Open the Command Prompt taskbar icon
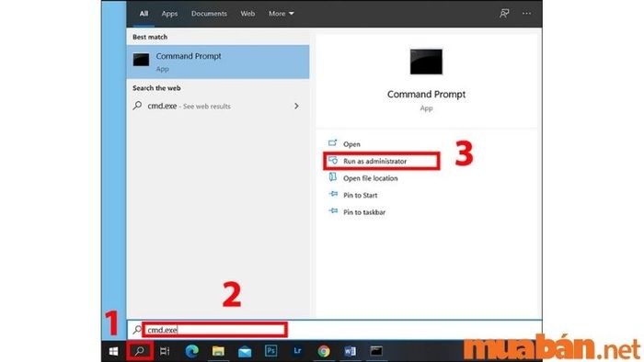This screenshot has height=362, width=644. pyautogui.click(x=376, y=351)
